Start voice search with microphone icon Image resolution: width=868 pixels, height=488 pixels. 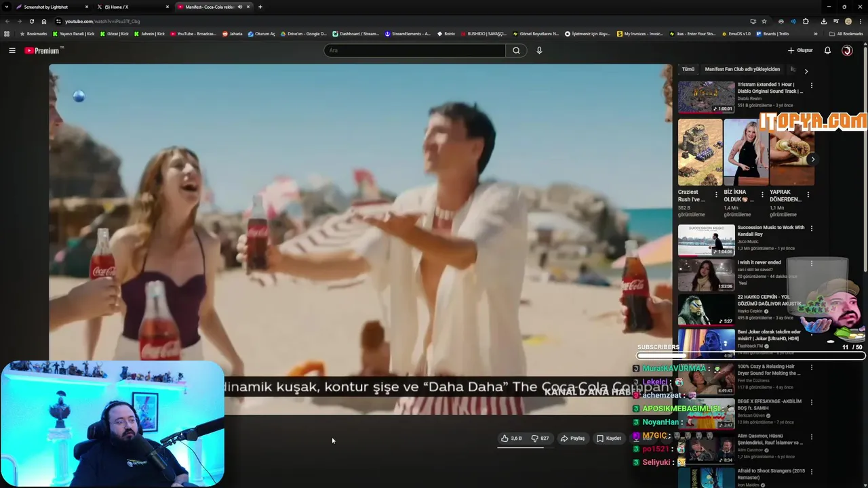539,50
